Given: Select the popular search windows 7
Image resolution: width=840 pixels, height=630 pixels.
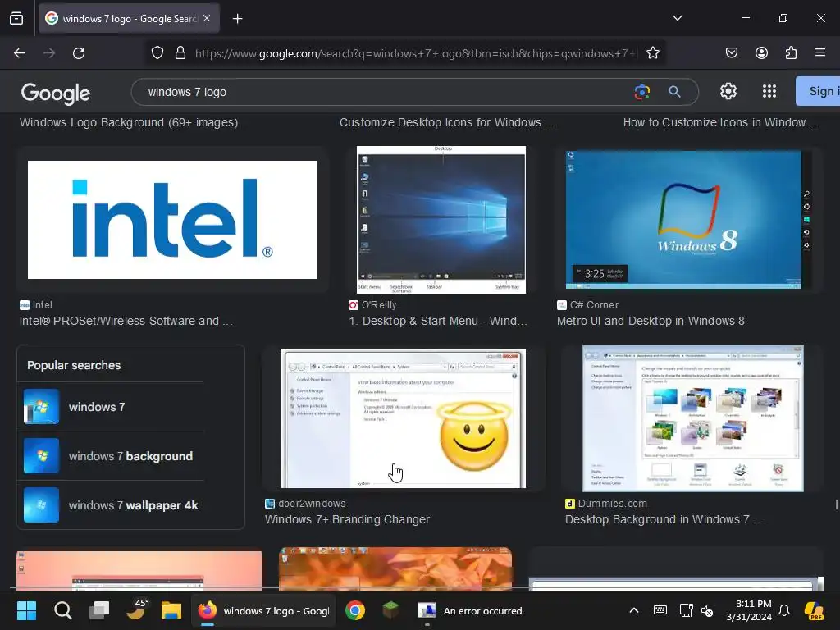Looking at the screenshot, I should pos(111,407).
